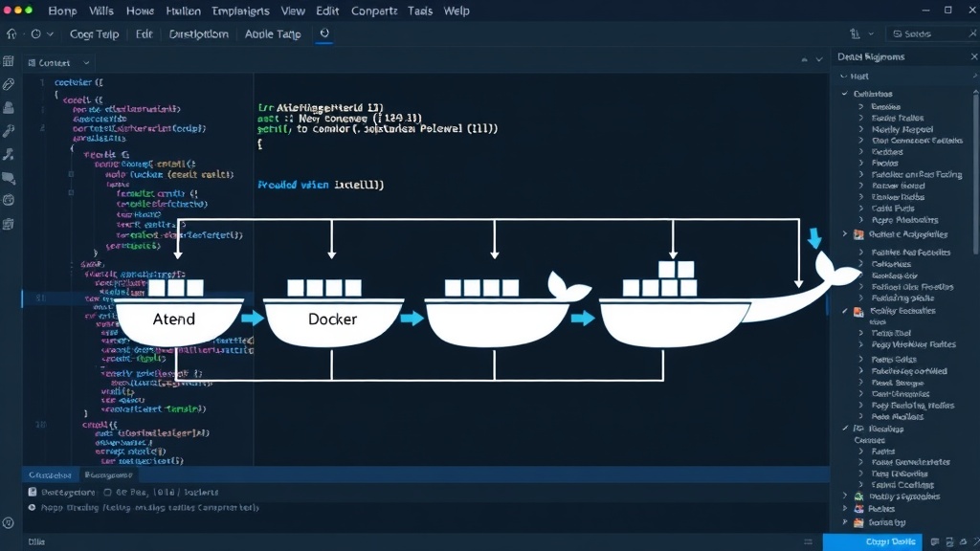Expand the Cable Fuels tree item
Screen dimensions: 980x551
pyautogui.click(x=861, y=209)
